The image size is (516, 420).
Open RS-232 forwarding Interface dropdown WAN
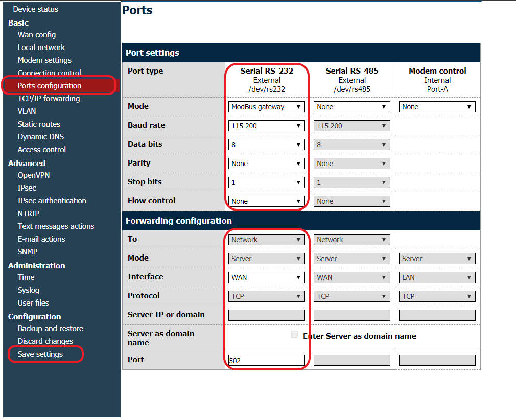(267, 277)
